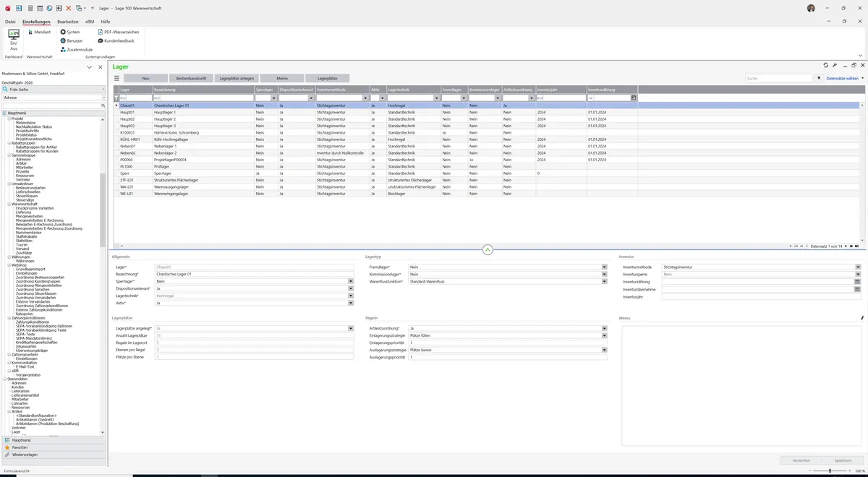
Task: Click the calculator icon in quick access toolbar
Action: click(x=30, y=8)
